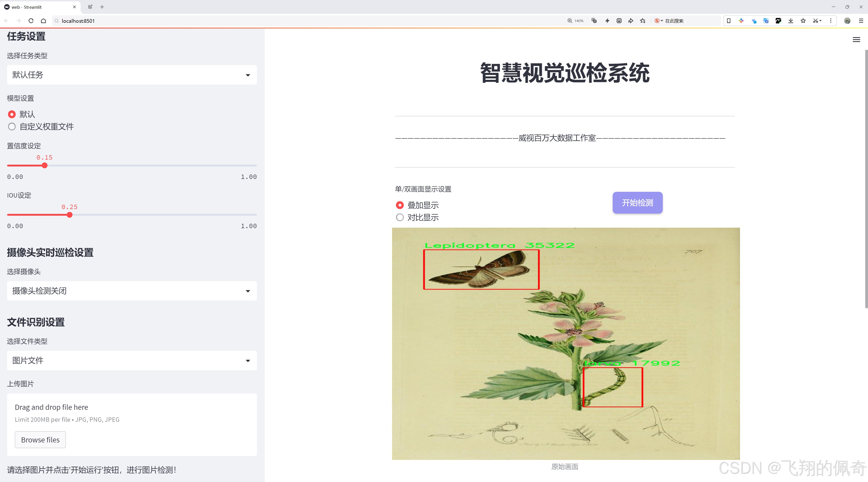Screen dimensions: 868x482
Task: Open the 140% zoom level indicator
Action: click(575, 21)
